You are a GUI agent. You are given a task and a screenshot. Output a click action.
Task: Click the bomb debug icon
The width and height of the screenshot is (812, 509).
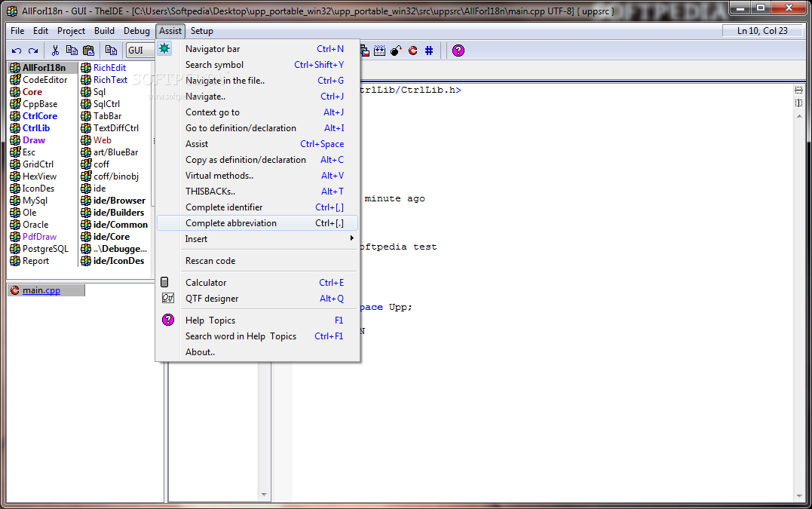pyautogui.click(x=396, y=51)
